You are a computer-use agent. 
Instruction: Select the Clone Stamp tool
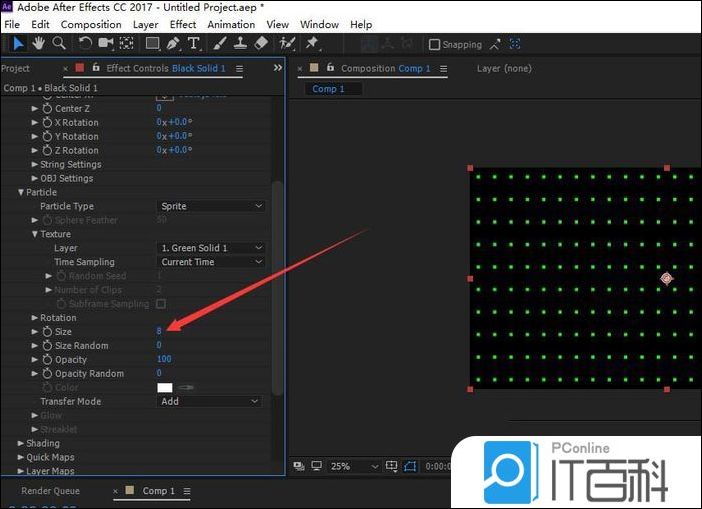pos(240,43)
